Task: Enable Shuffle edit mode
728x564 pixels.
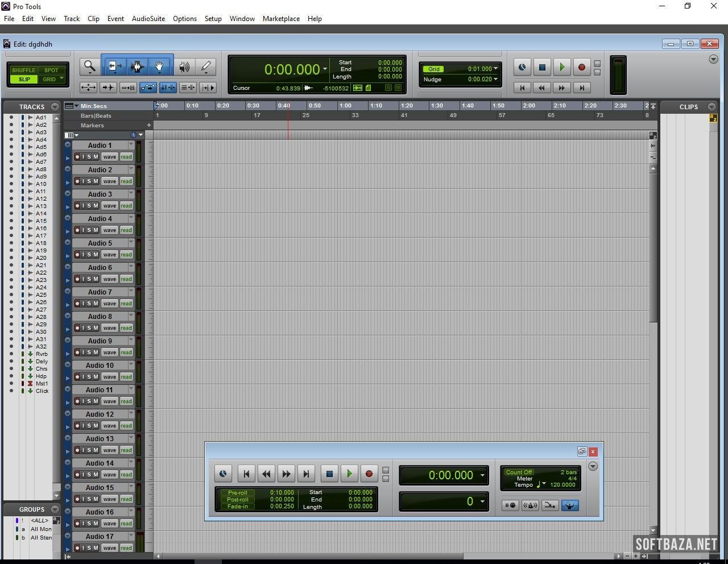Action: click(x=23, y=70)
